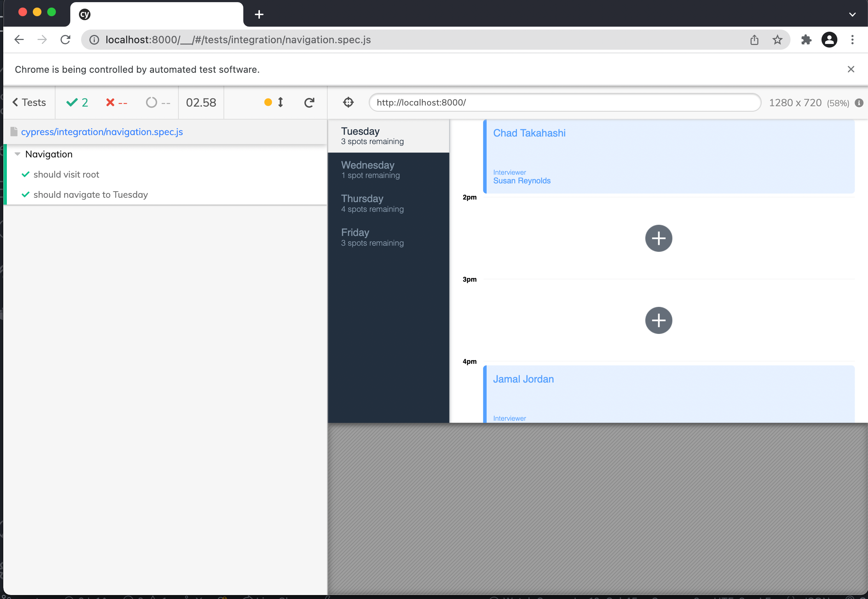The height and width of the screenshot is (599, 868).
Task: Click the spec file document icon
Action: pos(14,131)
